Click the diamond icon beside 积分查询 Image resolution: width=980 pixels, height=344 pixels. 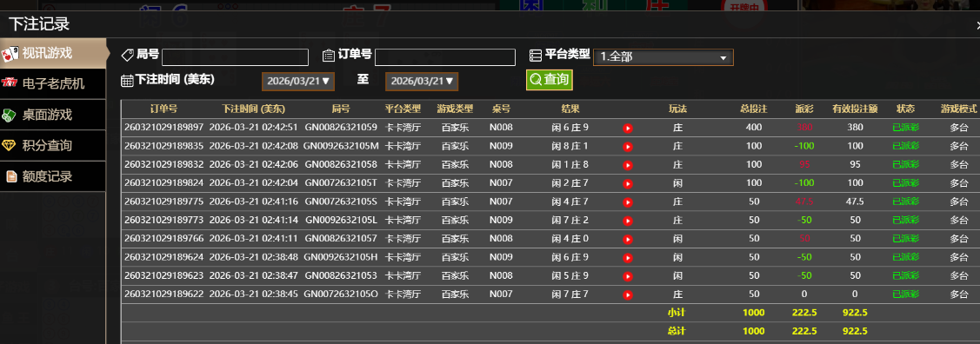[10, 145]
